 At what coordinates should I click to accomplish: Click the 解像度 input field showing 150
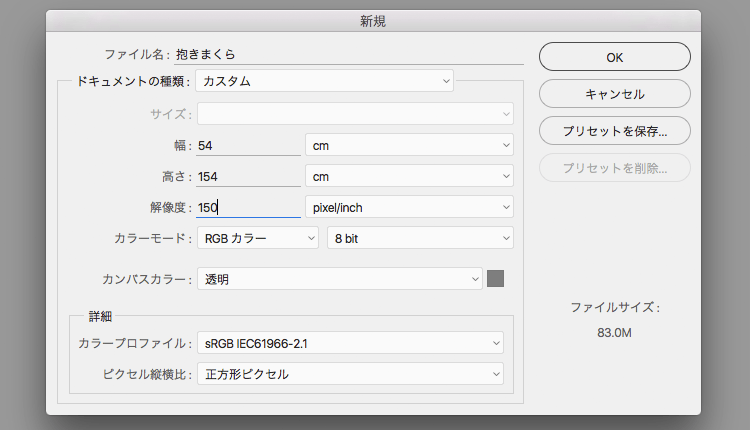click(248, 207)
